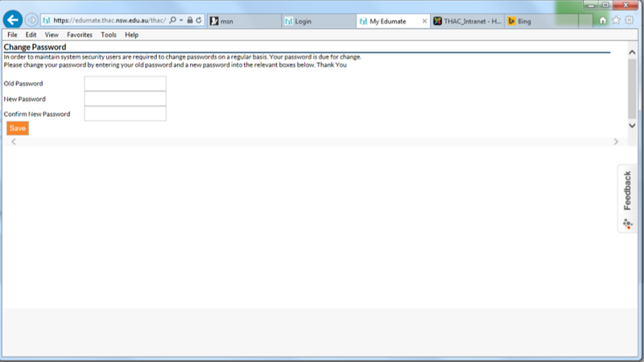
Task: Switch to the Bing tab
Action: point(542,21)
